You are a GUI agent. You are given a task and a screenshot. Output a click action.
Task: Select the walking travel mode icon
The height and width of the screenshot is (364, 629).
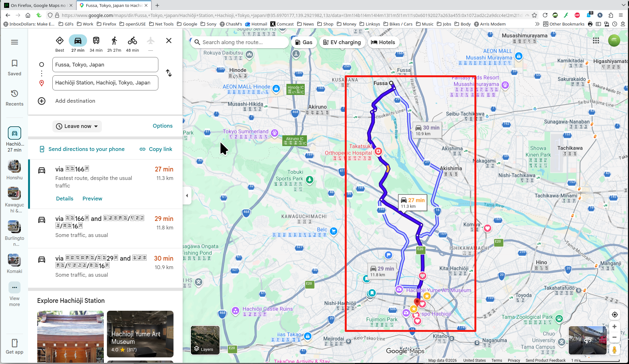[x=114, y=41]
